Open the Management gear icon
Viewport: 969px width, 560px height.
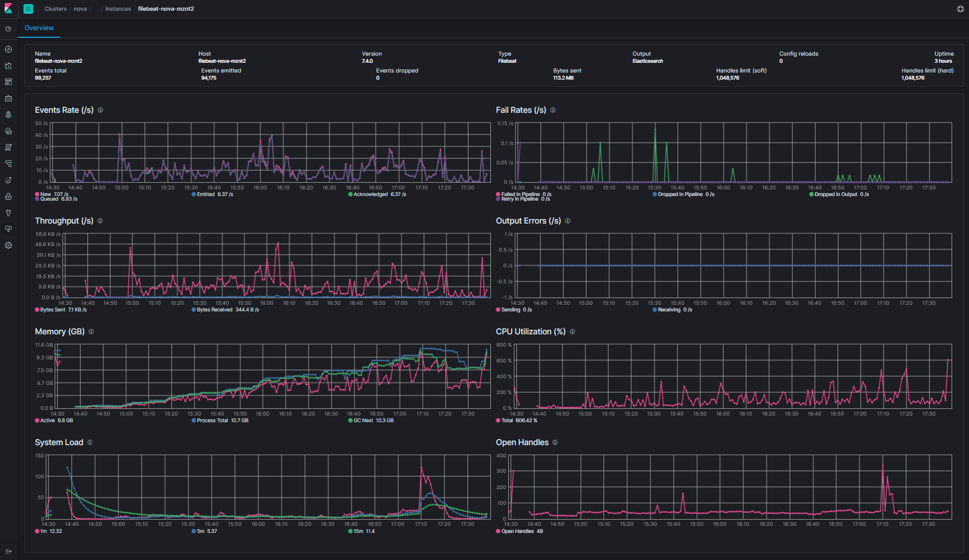[8, 246]
